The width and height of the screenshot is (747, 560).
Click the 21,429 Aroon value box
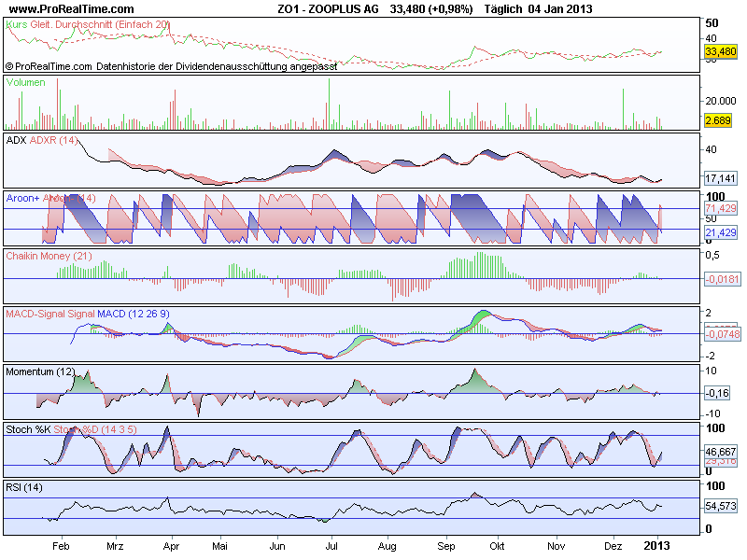(721, 232)
